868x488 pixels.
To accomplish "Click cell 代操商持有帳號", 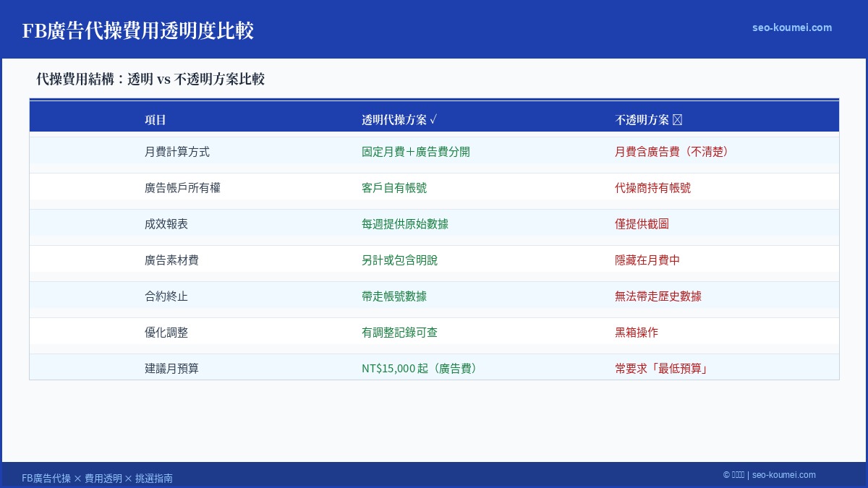I will pos(653,188).
